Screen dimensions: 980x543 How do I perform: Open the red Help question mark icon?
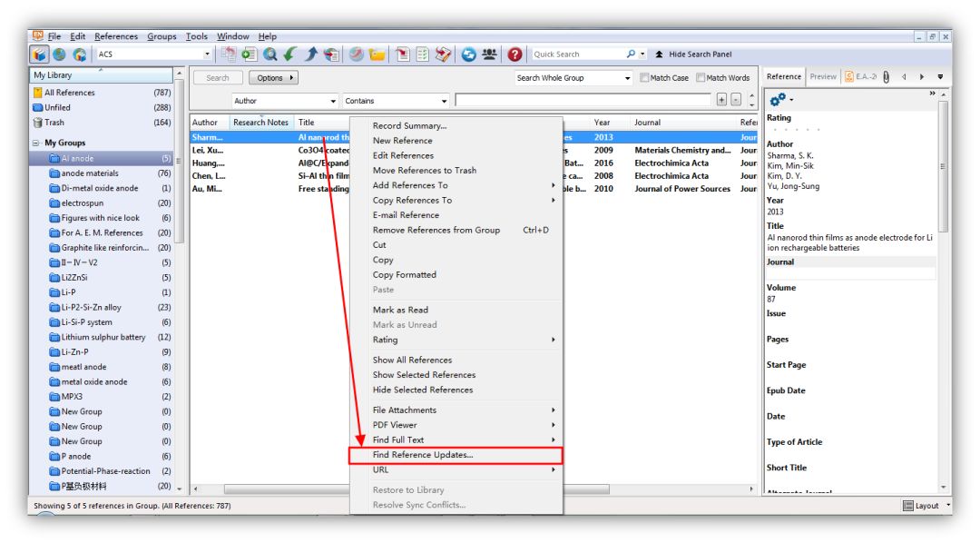coord(514,54)
